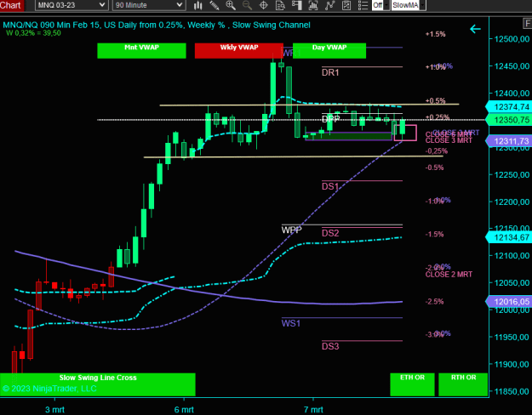The image size is (532, 415).
Task: Click the zoom out magnifier icon
Action: [x=247, y=5]
